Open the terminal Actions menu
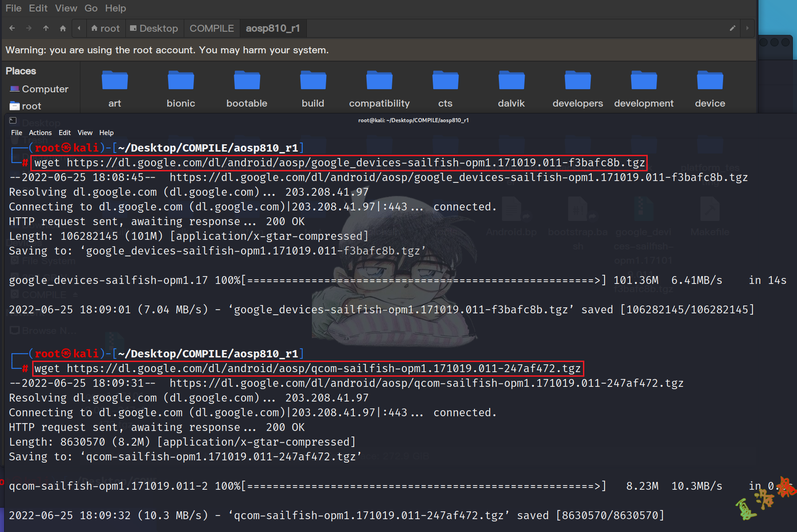Viewport: 797px width, 532px height. [x=40, y=133]
